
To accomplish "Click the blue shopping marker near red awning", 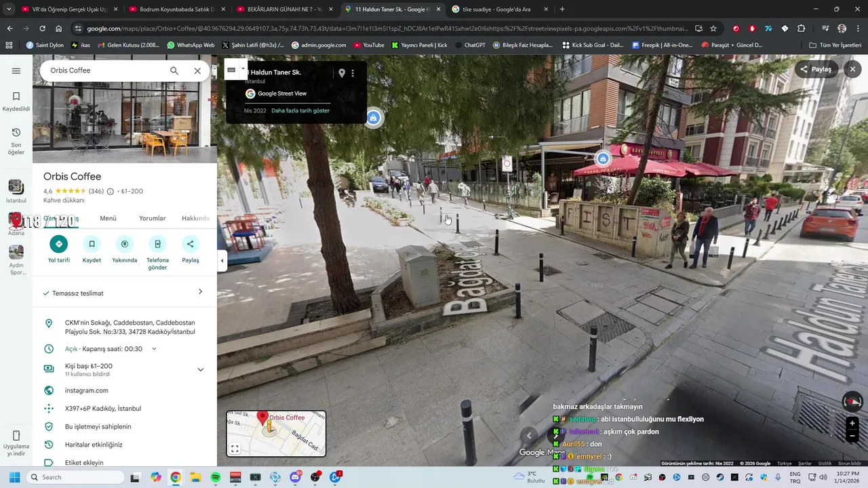I will tap(603, 159).
